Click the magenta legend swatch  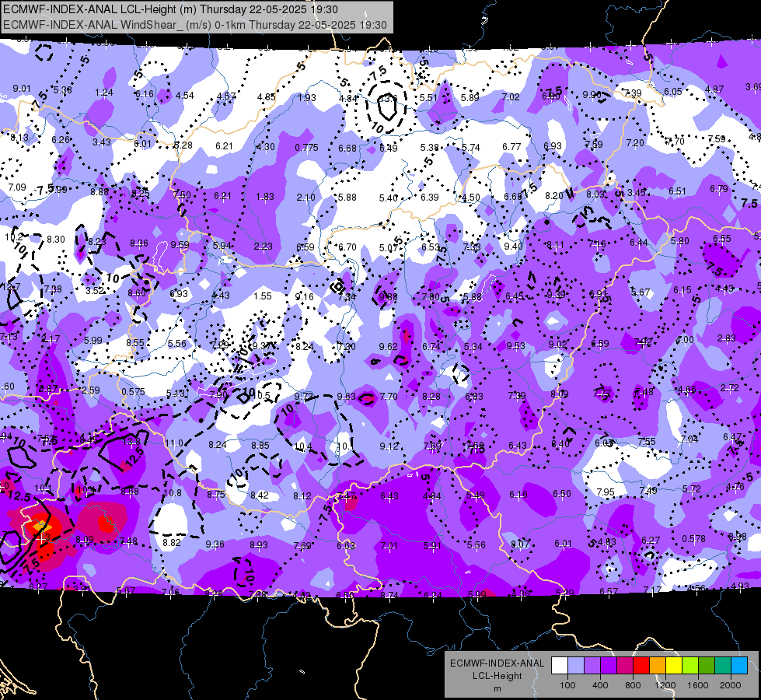click(625, 666)
